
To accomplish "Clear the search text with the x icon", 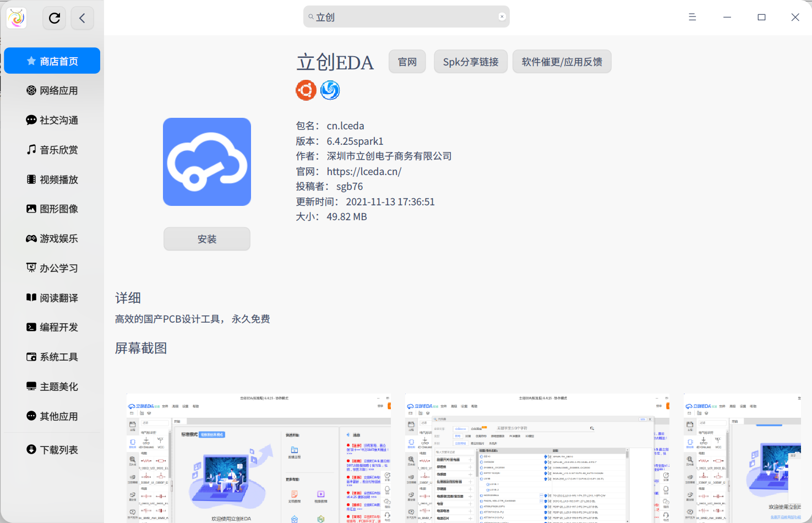I will tap(502, 16).
